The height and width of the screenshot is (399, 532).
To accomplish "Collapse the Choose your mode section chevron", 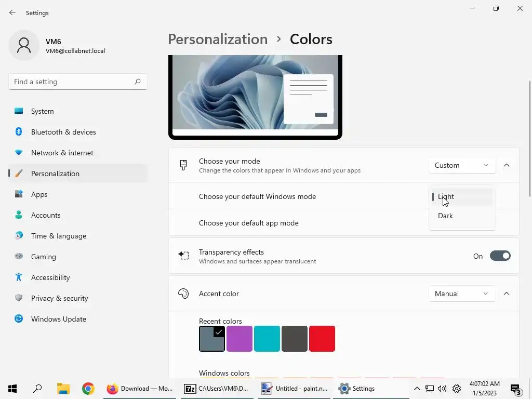I will tap(506, 165).
